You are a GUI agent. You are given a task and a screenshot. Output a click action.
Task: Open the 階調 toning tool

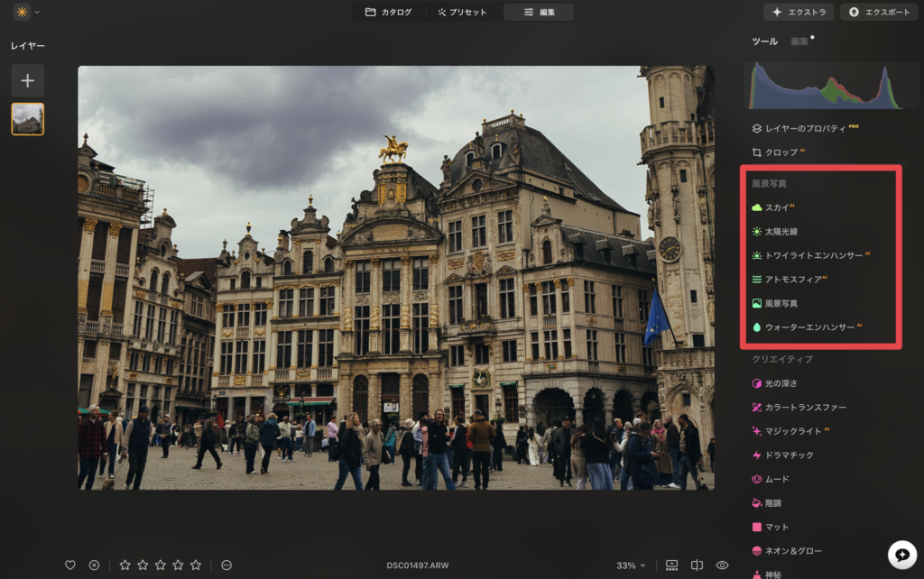click(767, 503)
